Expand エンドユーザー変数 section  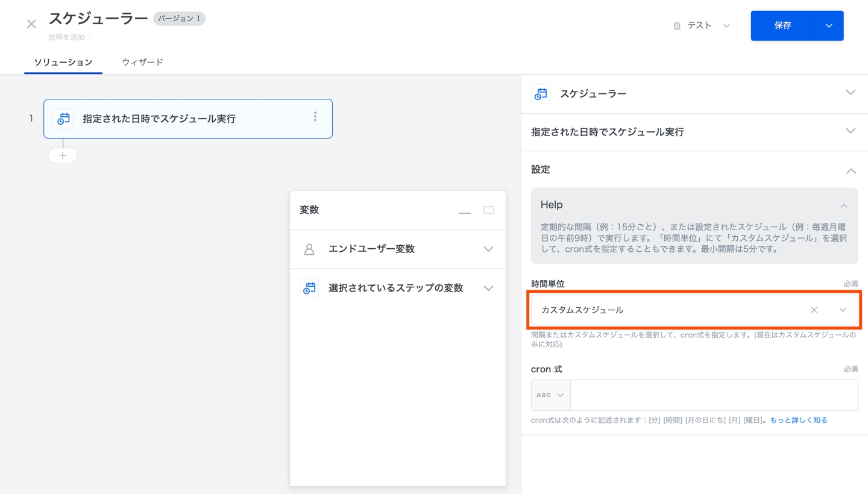pyautogui.click(x=488, y=249)
